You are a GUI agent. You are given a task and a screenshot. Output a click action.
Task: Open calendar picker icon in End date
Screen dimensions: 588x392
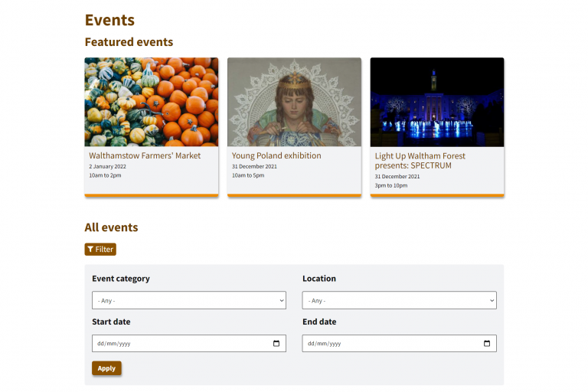[x=487, y=344]
